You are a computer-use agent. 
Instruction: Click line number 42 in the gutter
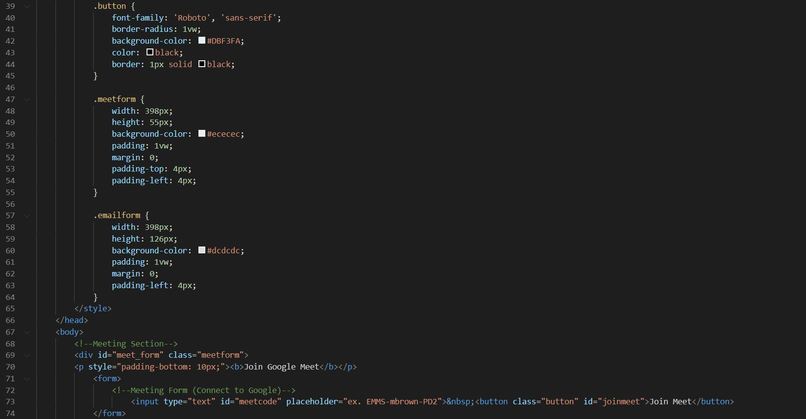pos(10,41)
